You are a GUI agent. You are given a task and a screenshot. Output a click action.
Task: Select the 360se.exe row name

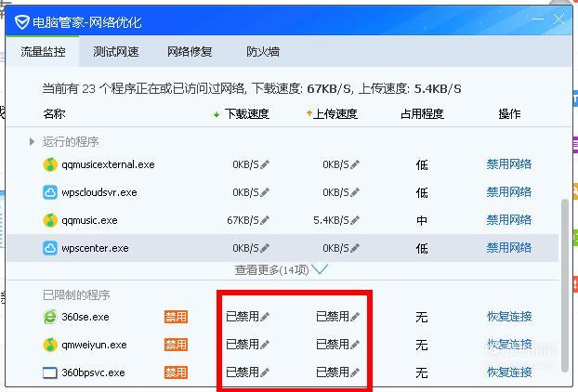[x=85, y=317]
